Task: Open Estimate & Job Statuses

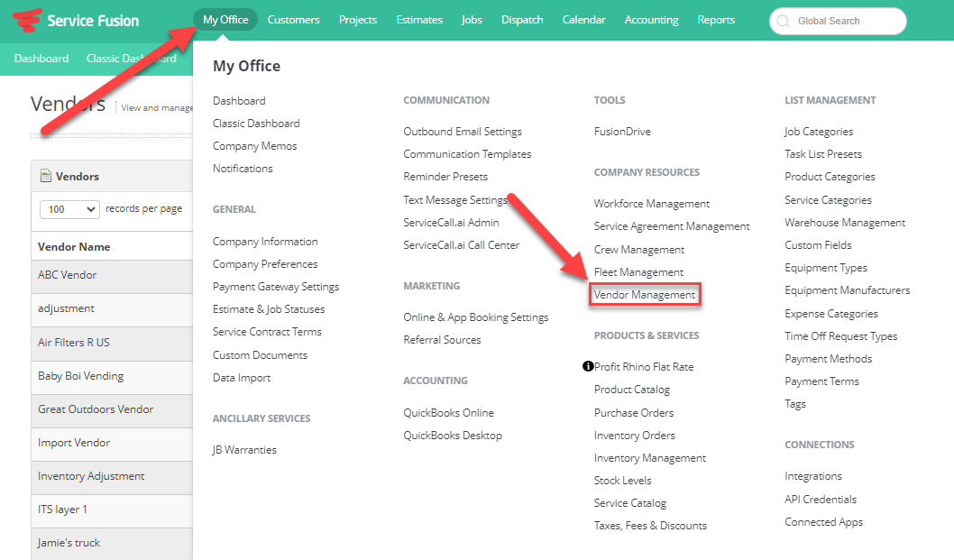Action: coord(269,309)
